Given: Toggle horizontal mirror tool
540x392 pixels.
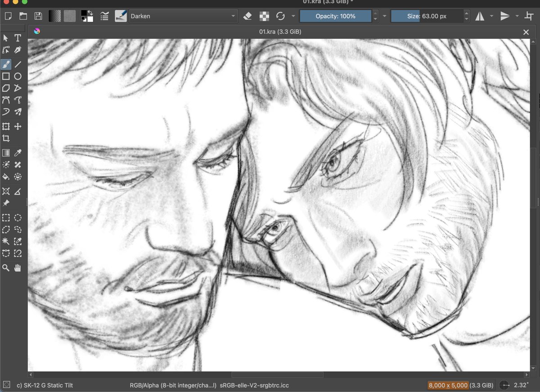Looking at the screenshot, I should coord(480,16).
